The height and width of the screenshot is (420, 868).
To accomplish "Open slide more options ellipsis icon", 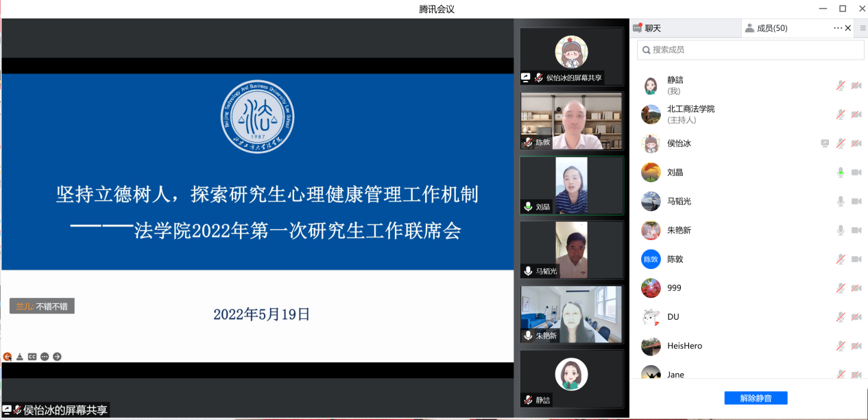I will click(x=45, y=356).
